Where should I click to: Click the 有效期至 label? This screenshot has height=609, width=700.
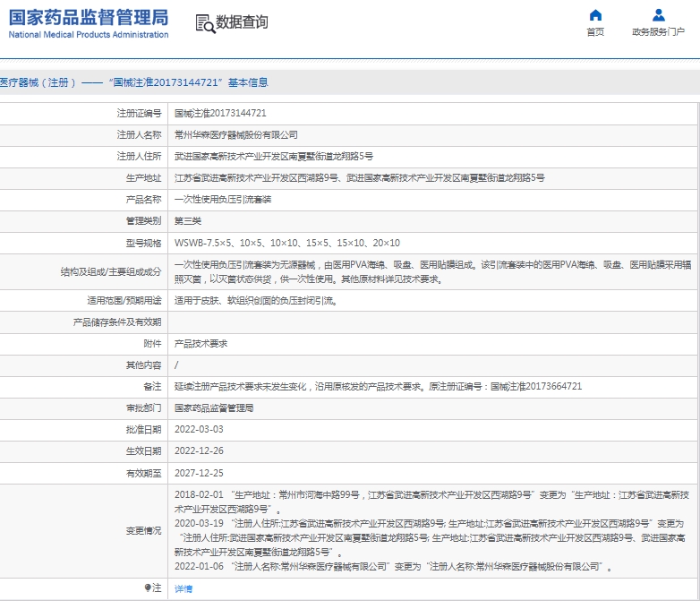click(143, 473)
